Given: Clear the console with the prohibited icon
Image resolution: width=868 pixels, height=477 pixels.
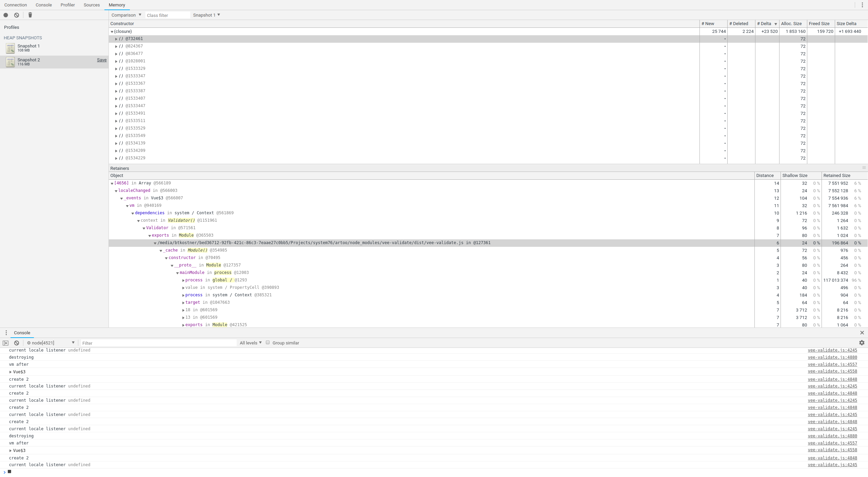Looking at the screenshot, I should click(x=16, y=343).
